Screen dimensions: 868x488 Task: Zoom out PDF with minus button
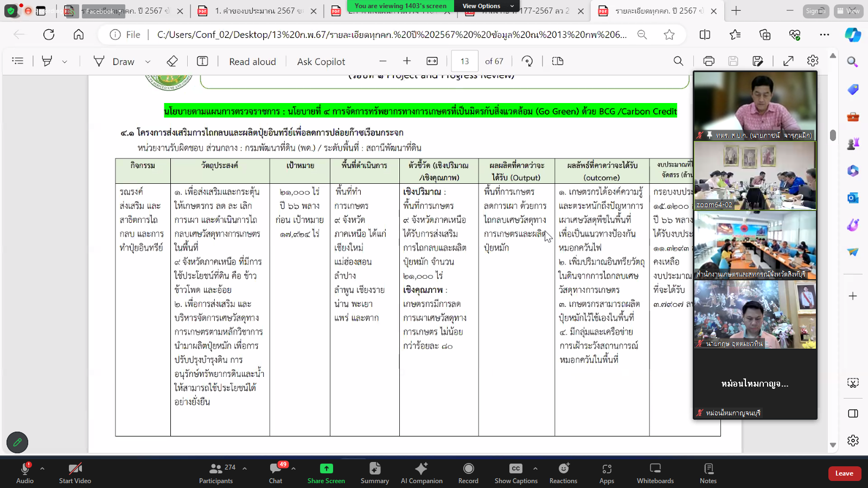click(x=383, y=61)
